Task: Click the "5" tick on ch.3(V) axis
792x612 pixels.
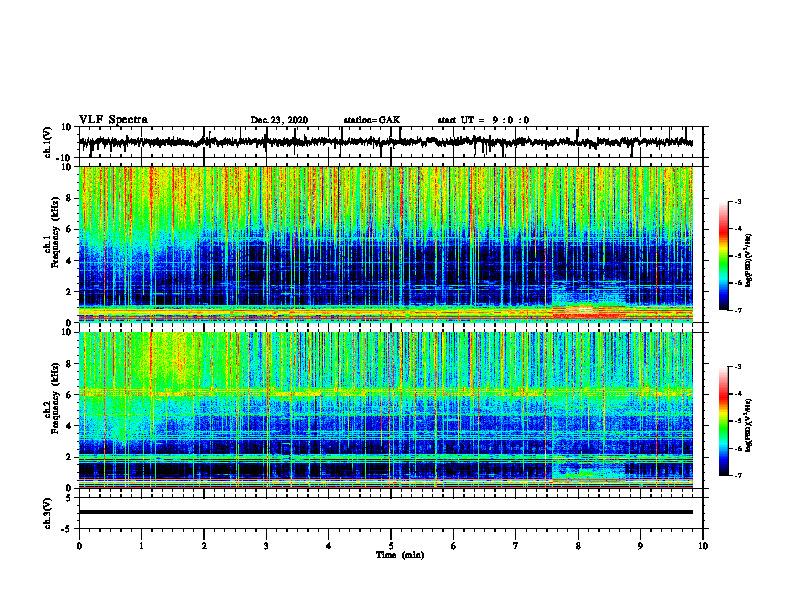Action: [70, 497]
